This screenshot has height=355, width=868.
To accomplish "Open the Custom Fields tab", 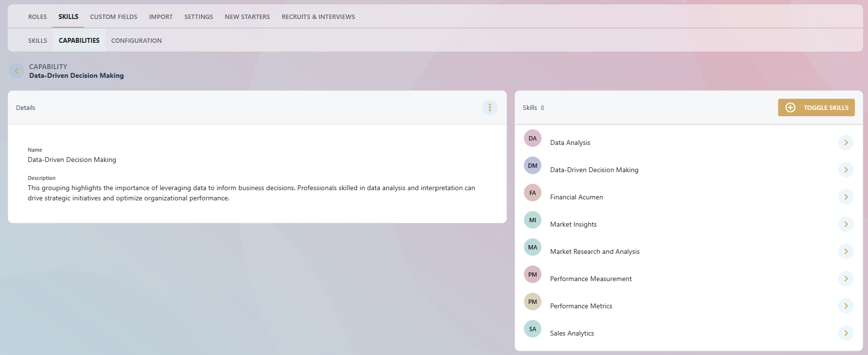I will pyautogui.click(x=114, y=17).
